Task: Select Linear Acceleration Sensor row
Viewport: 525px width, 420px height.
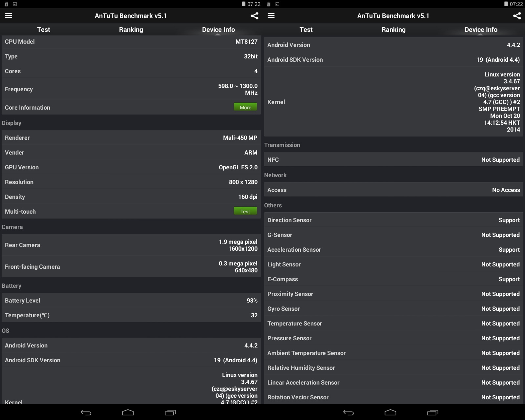Action: 394,383
